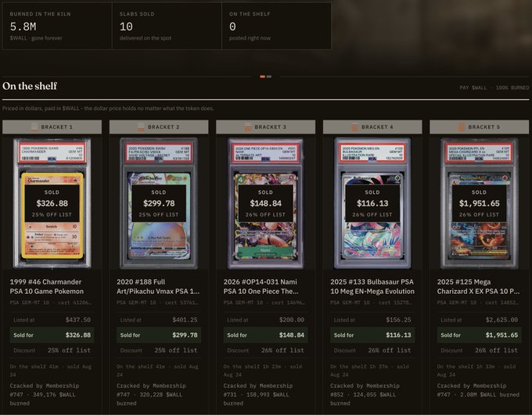Click the Burned in the Kiln 5.8M stat
Image resolution: width=532 pixels, height=415 pixels.
pyautogui.click(x=57, y=26)
